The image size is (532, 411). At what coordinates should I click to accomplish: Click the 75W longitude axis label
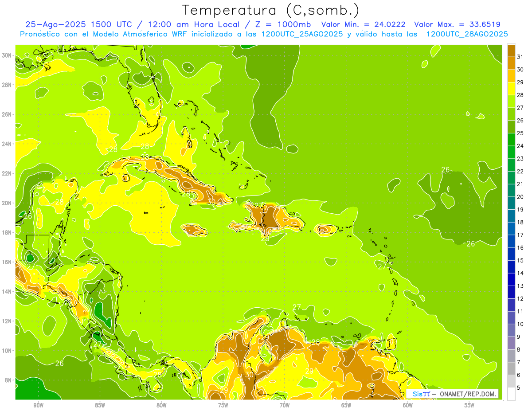click(x=223, y=405)
